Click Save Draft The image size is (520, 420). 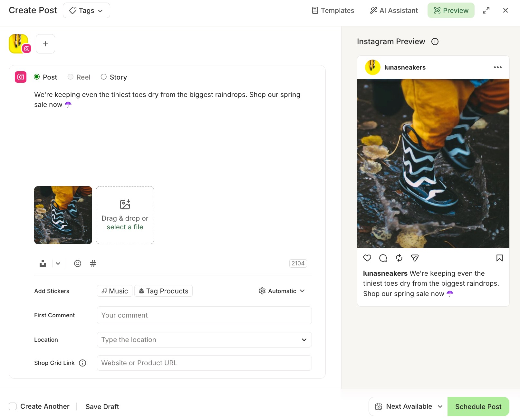click(102, 406)
